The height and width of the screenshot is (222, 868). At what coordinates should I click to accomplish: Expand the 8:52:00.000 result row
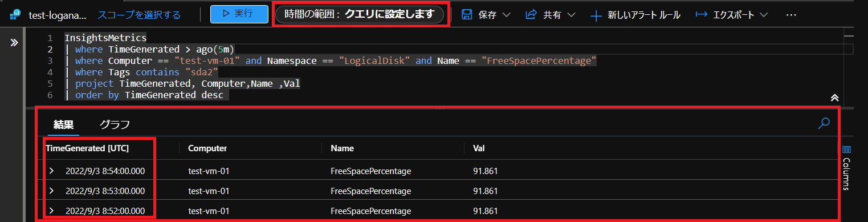coord(51,211)
